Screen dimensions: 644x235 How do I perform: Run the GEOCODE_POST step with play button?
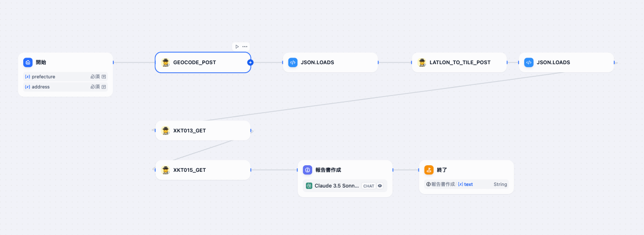237,46
